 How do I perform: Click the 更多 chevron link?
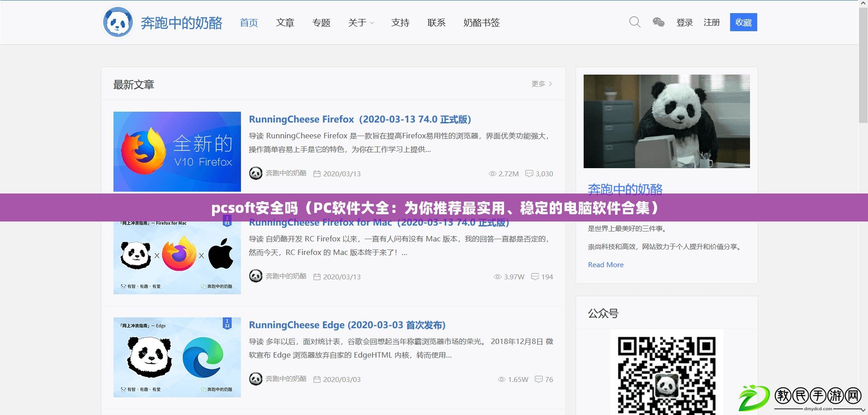click(542, 84)
